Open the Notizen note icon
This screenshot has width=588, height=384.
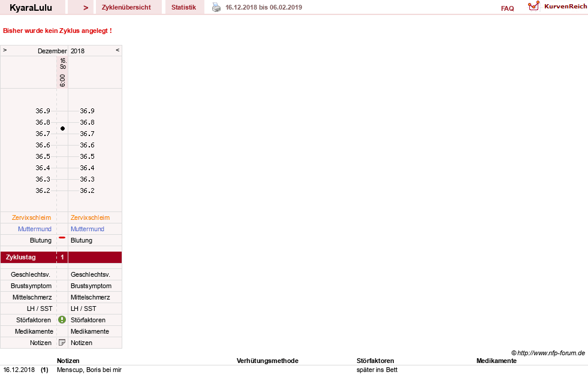(62, 343)
